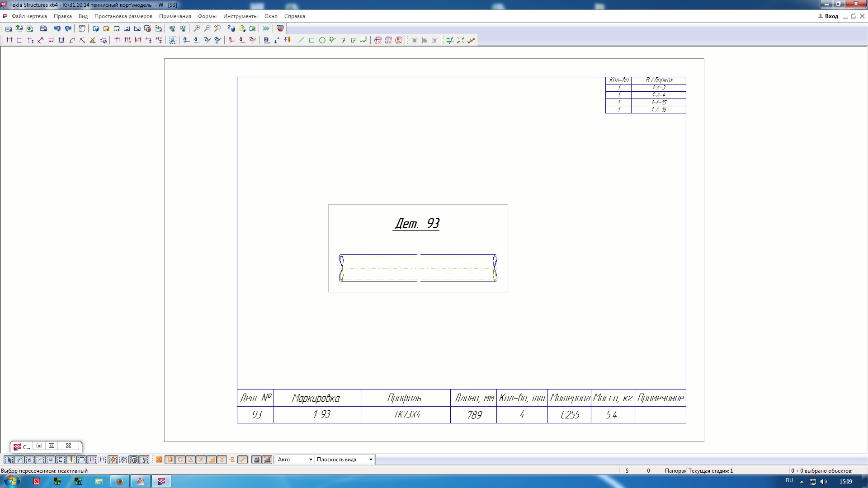Click the open next drawing arrows icon

pyautogui.click(x=266, y=28)
